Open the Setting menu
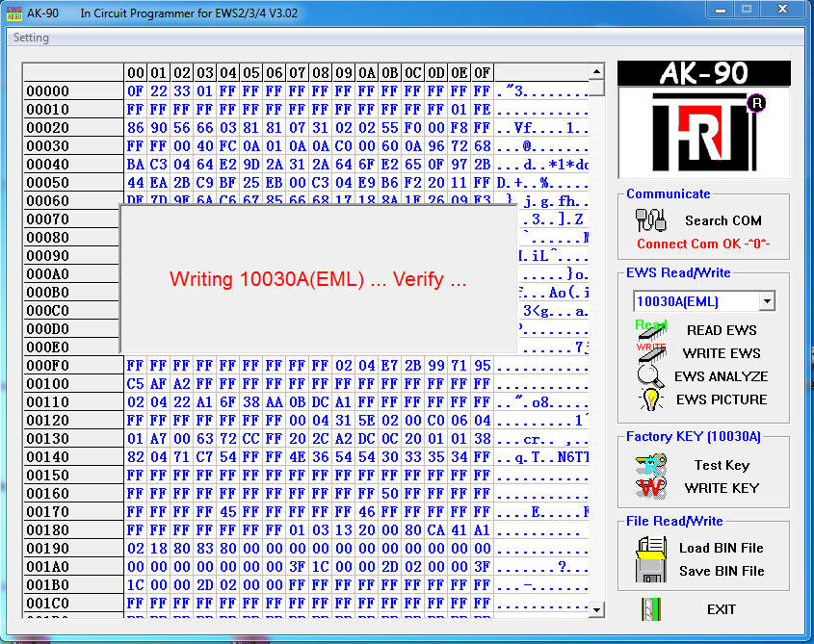 pos(31,38)
